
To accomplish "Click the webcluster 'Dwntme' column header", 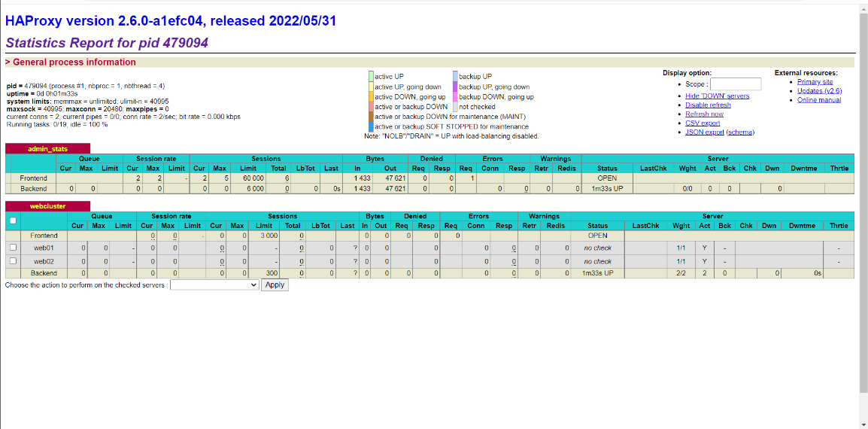I will (803, 226).
